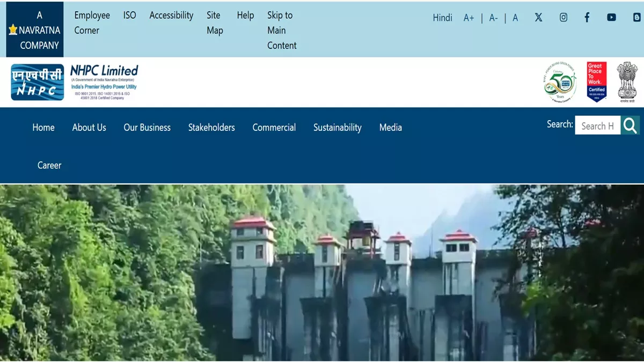The image size is (644, 362).
Task: Click the 50 Years celebration logo
Action: click(560, 82)
